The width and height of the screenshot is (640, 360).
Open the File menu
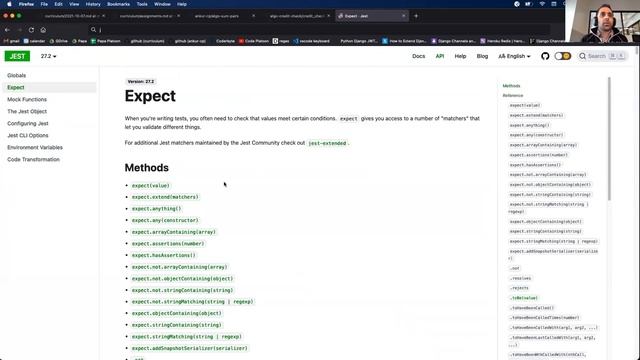point(44,4)
